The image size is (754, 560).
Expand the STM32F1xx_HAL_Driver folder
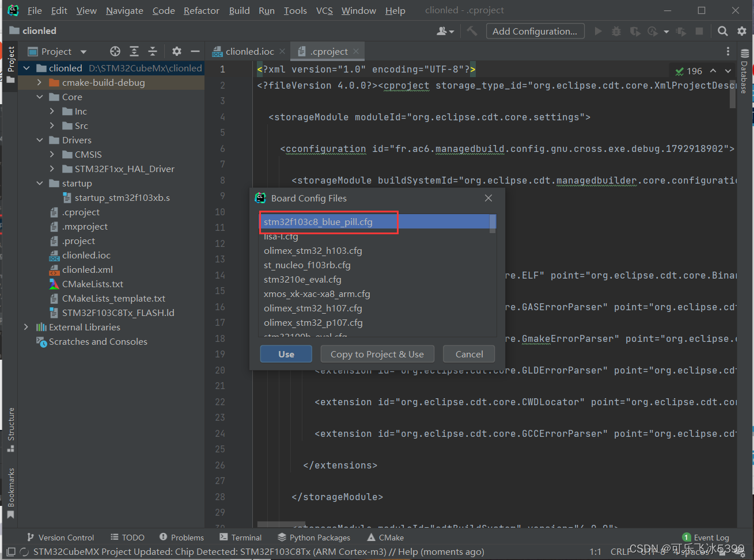tap(52, 169)
